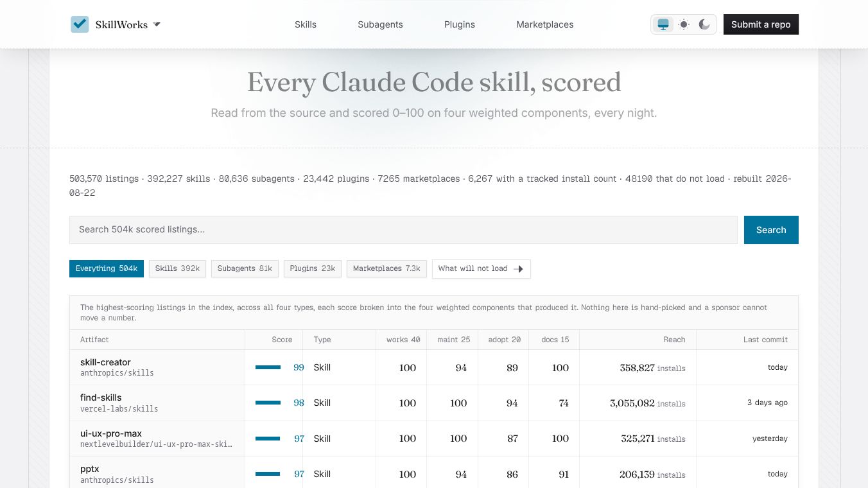Click 358,827 installs value
Image resolution: width=868 pixels, height=488 pixels.
[x=652, y=368]
